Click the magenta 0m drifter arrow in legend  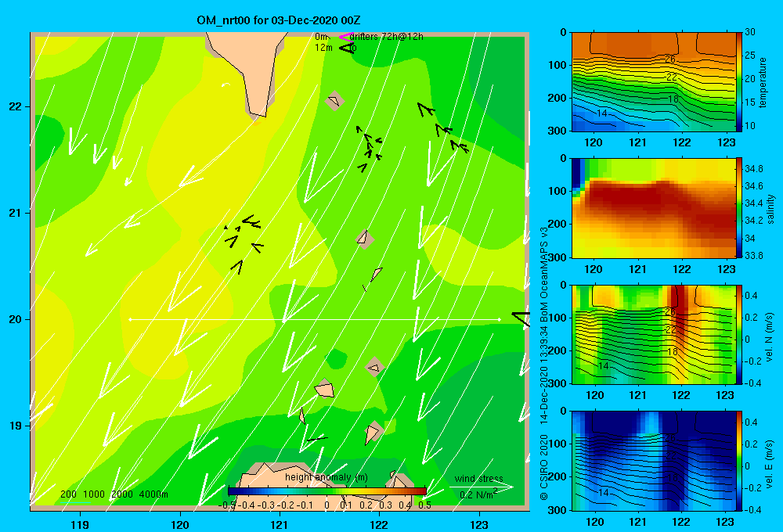click(345, 37)
